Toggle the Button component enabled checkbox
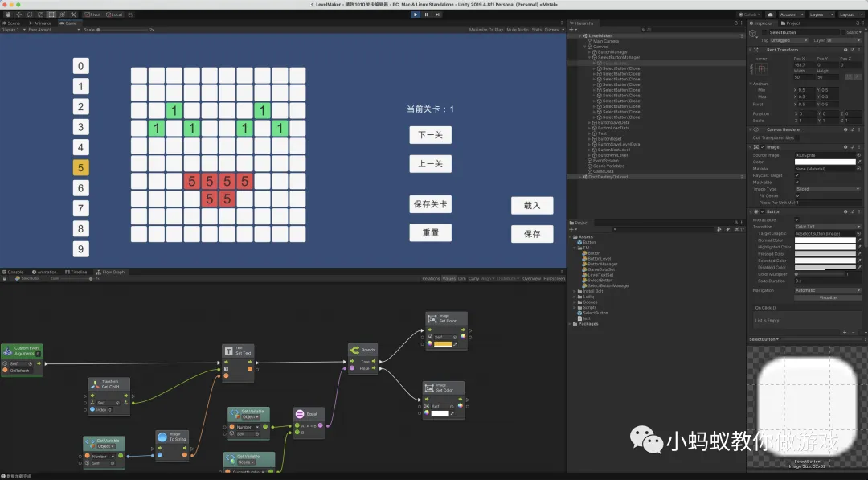 (762, 211)
